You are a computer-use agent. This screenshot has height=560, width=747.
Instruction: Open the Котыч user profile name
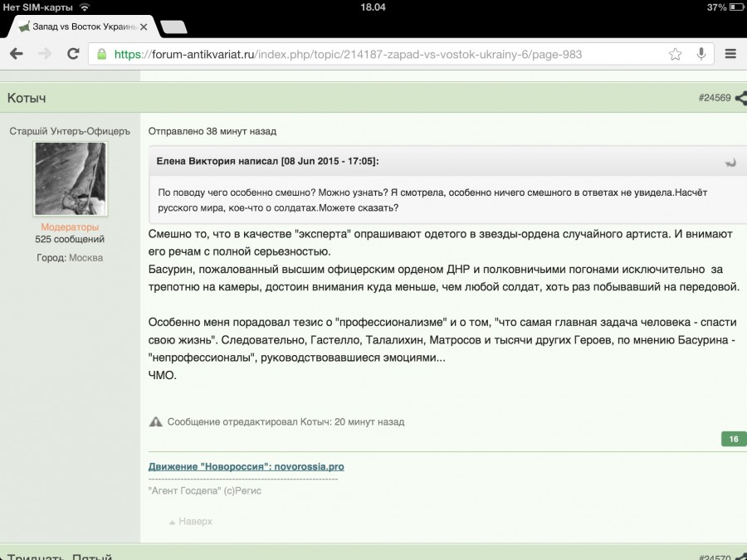point(27,98)
